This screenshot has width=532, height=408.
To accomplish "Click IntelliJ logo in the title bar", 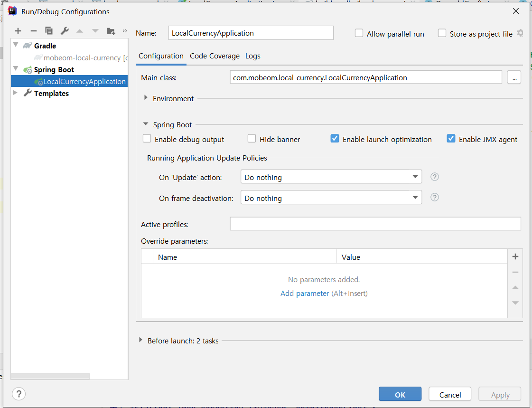I will pos(12,11).
